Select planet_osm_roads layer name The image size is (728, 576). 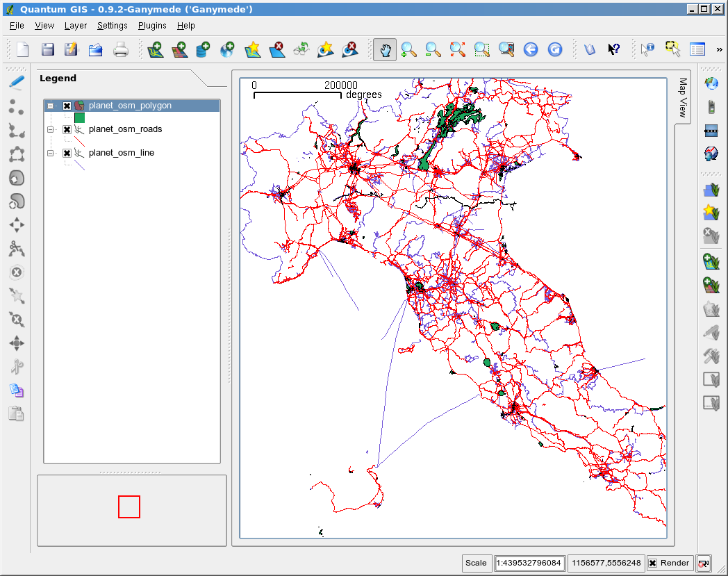tap(125, 129)
